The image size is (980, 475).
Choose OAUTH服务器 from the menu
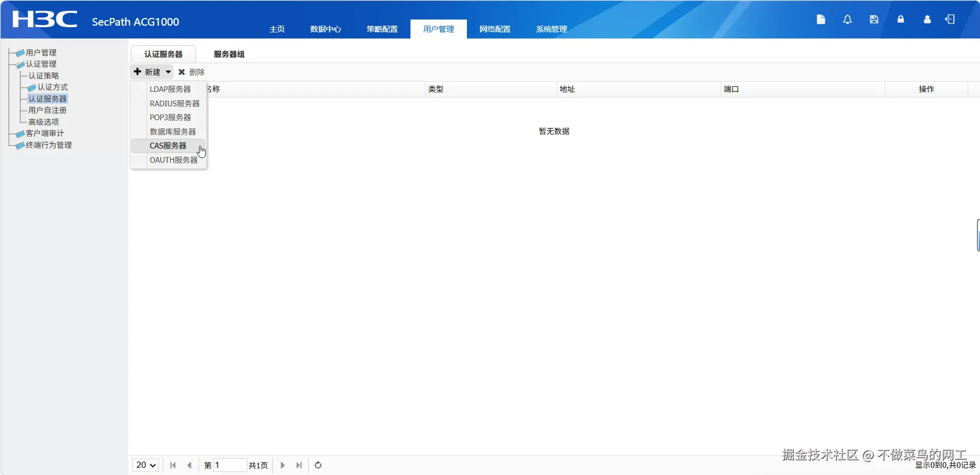pyautogui.click(x=168, y=160)
